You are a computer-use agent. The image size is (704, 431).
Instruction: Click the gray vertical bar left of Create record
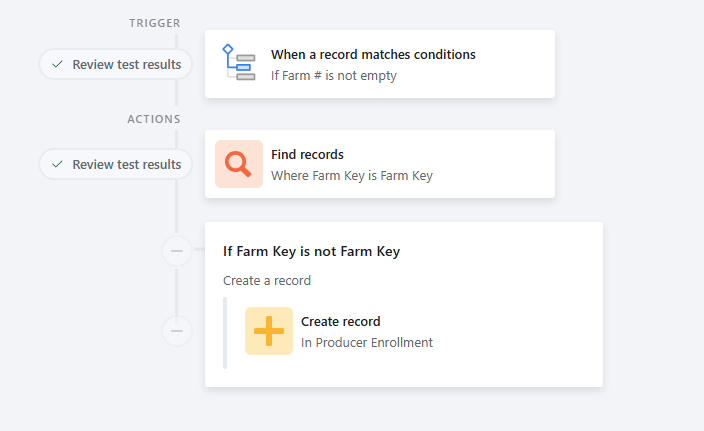[x=225, y=333]
